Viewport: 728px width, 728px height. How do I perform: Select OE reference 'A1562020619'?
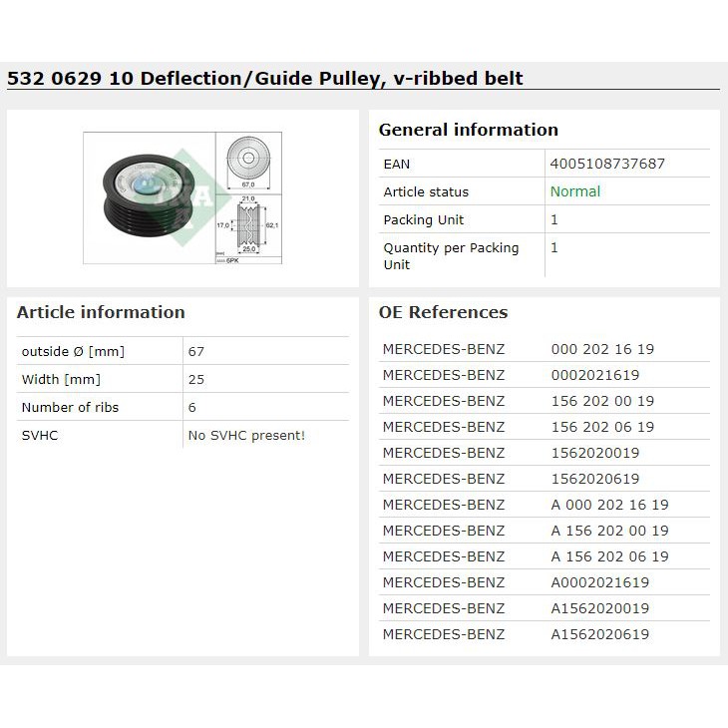point(600,634)
